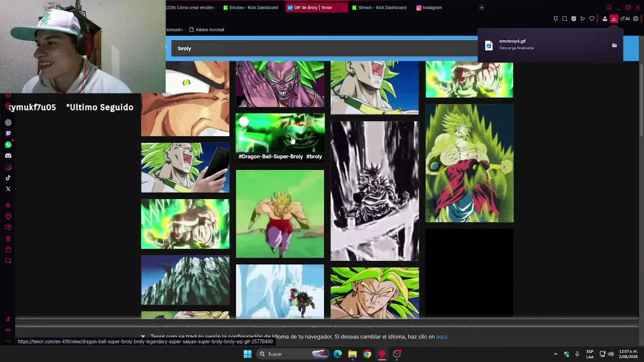Click the #broly hashtag
The height and width of the screenshot is (362, 644).
(314, 156)
